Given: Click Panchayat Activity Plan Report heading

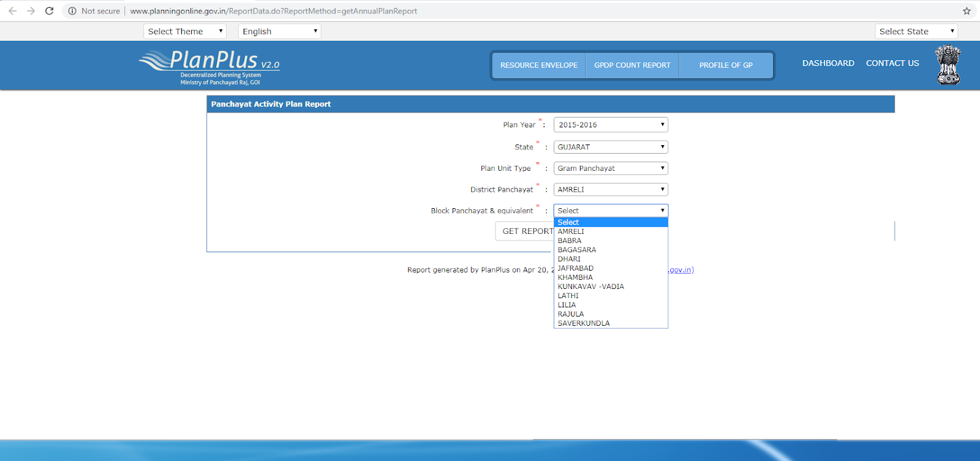Looking at the screenshot, I should (x=271, y=104).
